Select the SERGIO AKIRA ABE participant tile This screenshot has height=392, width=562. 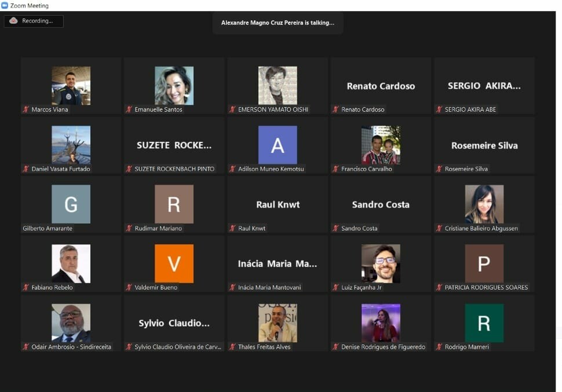(484, 86)
